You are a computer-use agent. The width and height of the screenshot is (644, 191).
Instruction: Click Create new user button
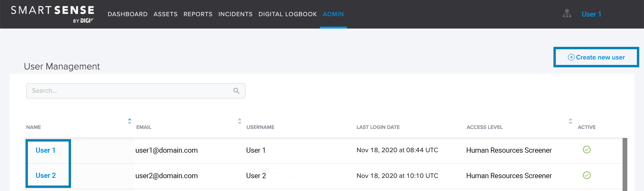596,57
